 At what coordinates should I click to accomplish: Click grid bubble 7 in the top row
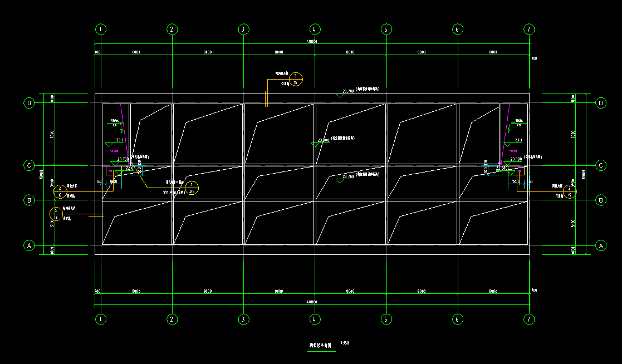pyautogui.click(x=528, y=29)
